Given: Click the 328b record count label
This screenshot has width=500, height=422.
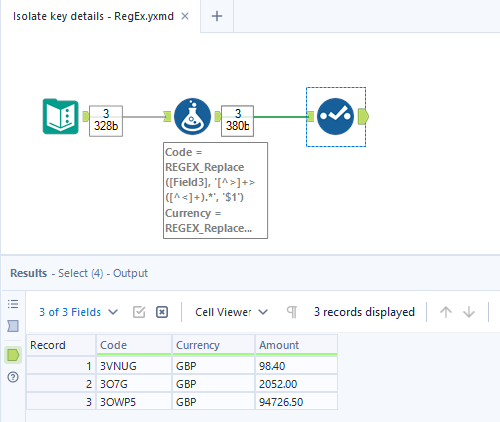Looking at the screenshot, I should [106, 121].
